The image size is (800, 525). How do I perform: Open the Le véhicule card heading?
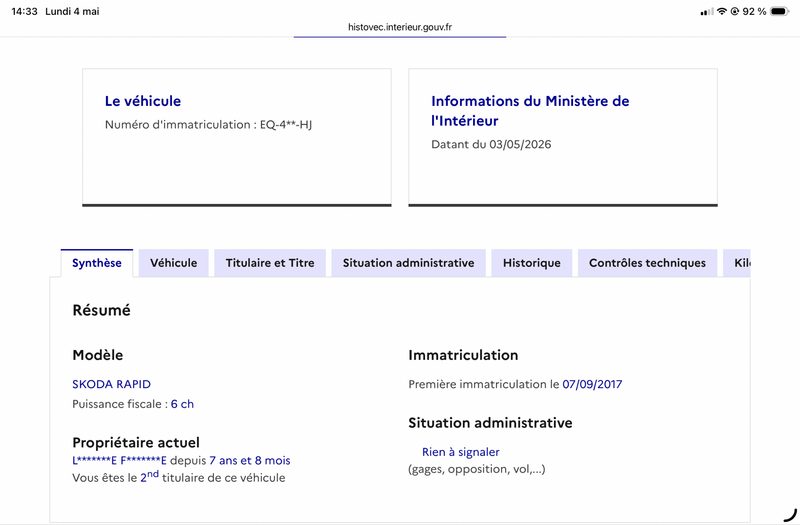point(143,101)
